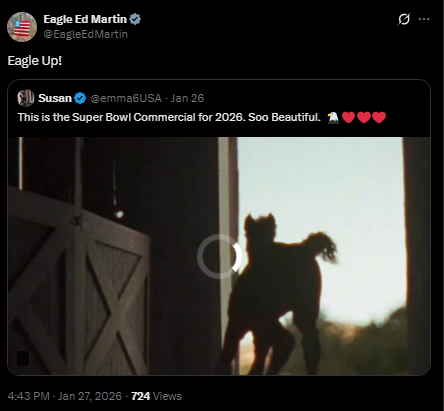
Task: Click the 724 Views count
Action: pyautogui.click(x=156, y=396)
